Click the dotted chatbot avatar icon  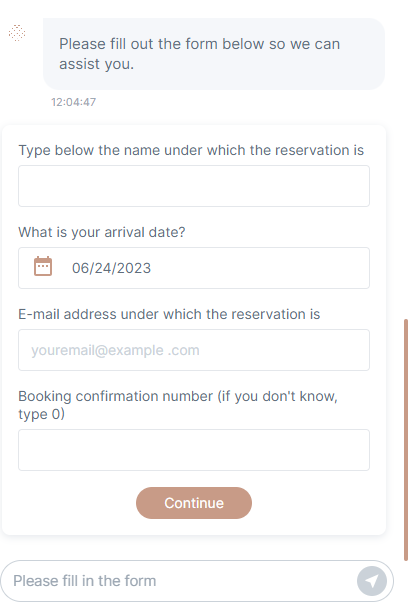(17, 33)
